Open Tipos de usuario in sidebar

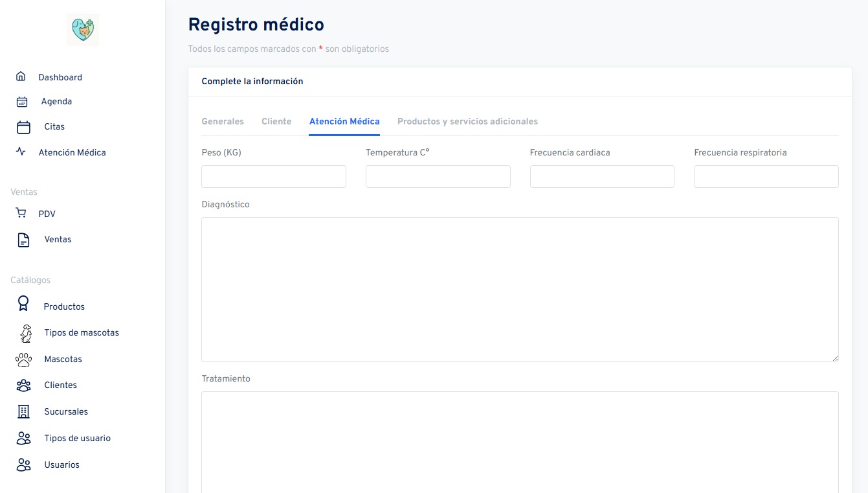[x=77, y=438]
